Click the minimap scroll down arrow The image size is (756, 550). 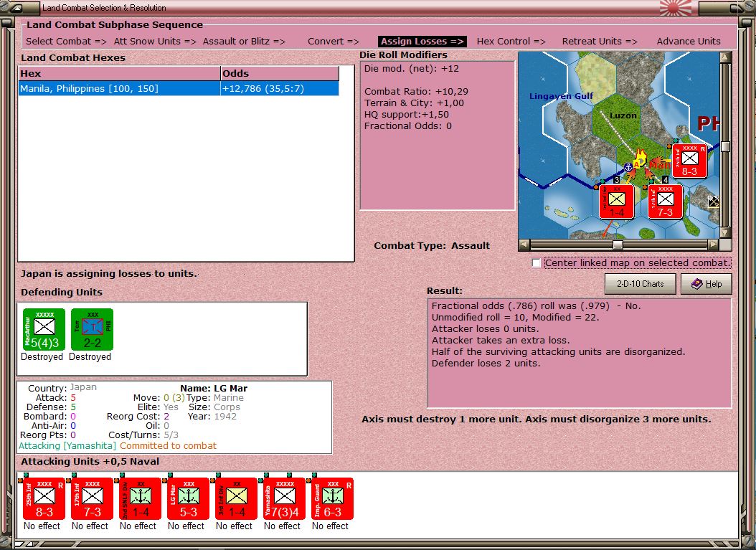pyautogui.click(x=725, y=233)
